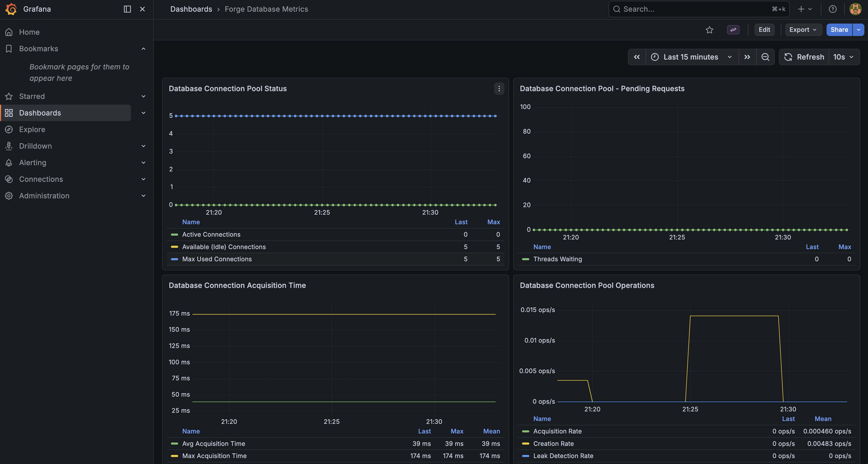This screenshot has width=868, height=464.
Task: Open the 10s refresh interval dropdown
Action: coord(843,57)
